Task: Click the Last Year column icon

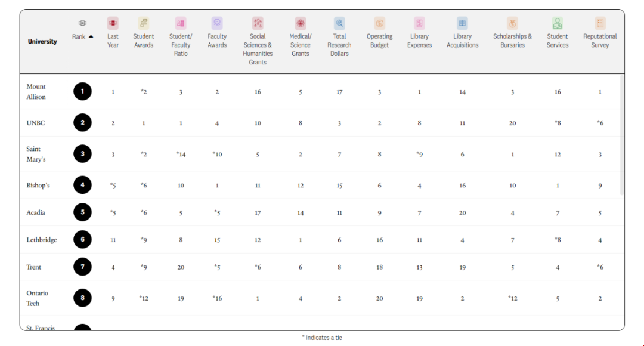Action: tap(113, 24)
